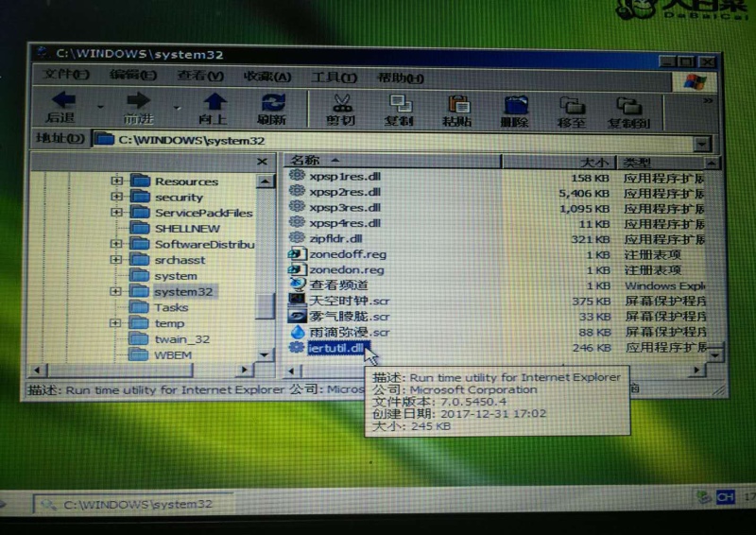Paste using the 粘贴 clipboard icon
The height and width of the screenshot is (535, 756).
coord(458,104)
